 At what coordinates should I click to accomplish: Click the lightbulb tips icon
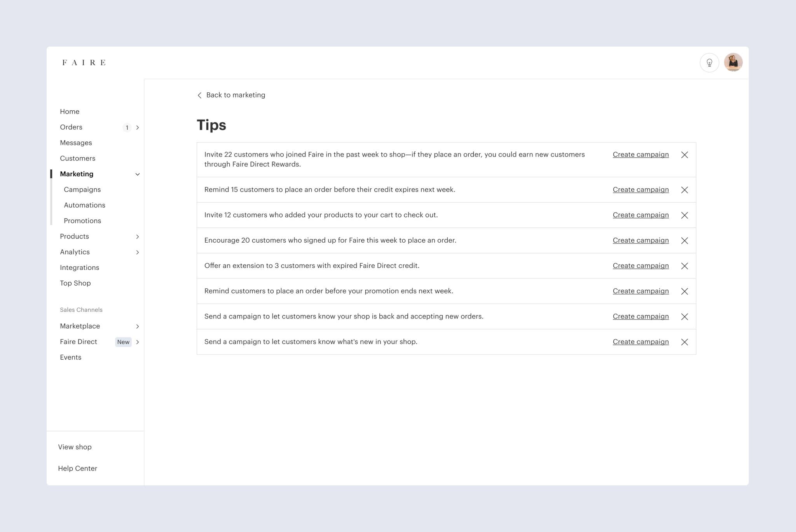click(x=709, y=63)
